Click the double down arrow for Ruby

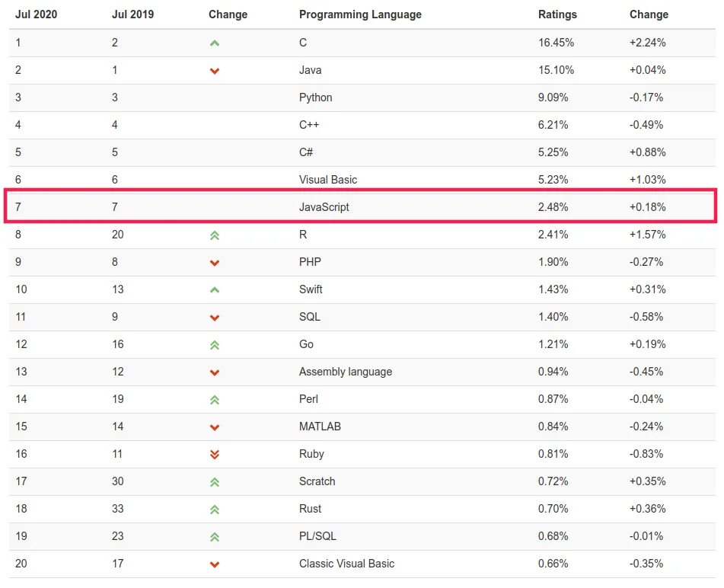click(x=214, y=455)
